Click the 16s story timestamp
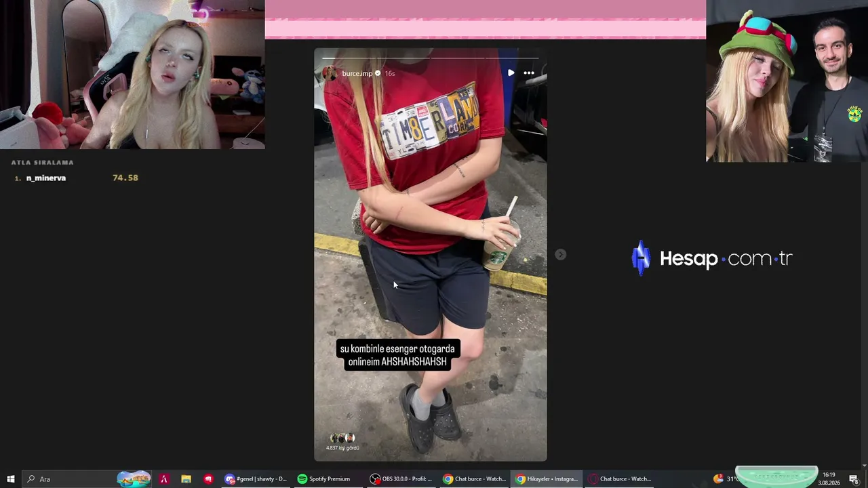 (x=390, y=73)
